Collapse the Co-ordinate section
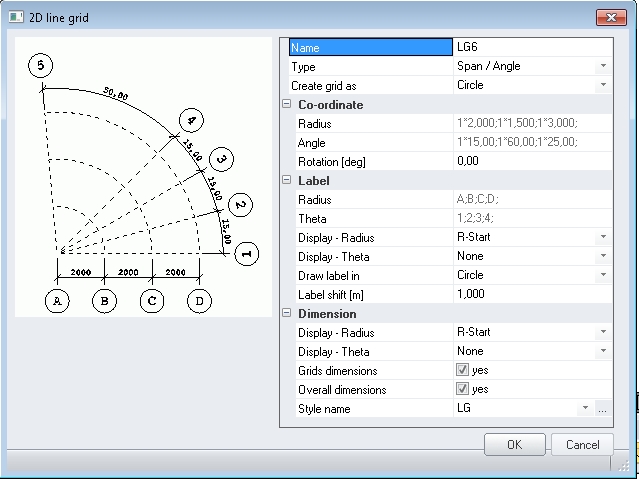 (x=286, y=104)
